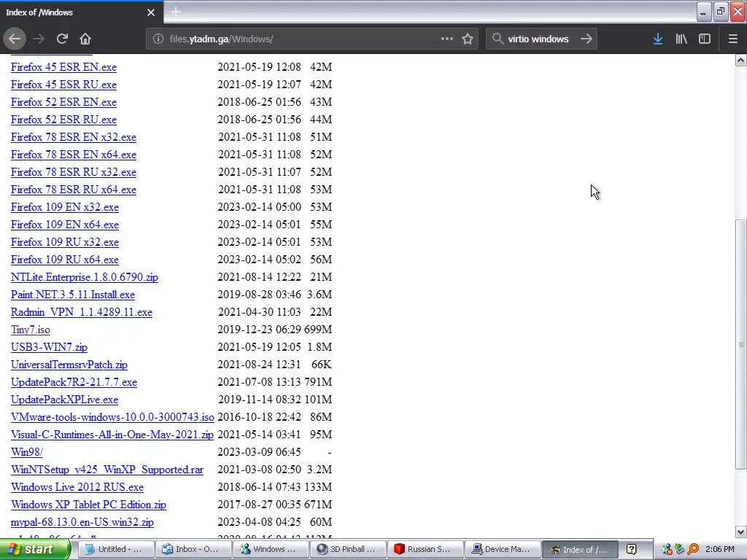747x560 pixels.
Task: Download UniversalTermsrvPatch.zip
Action: point(69,365)
